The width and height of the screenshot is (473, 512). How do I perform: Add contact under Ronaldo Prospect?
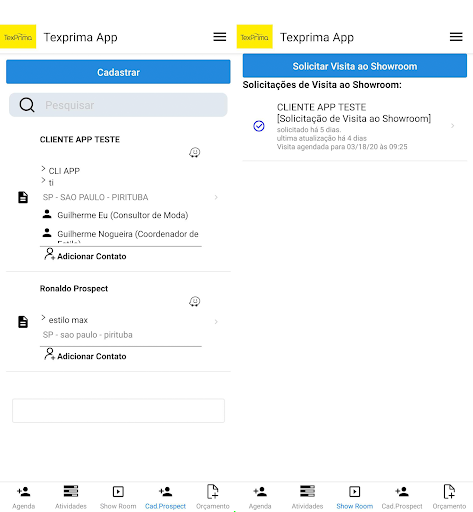coord(85,355)
